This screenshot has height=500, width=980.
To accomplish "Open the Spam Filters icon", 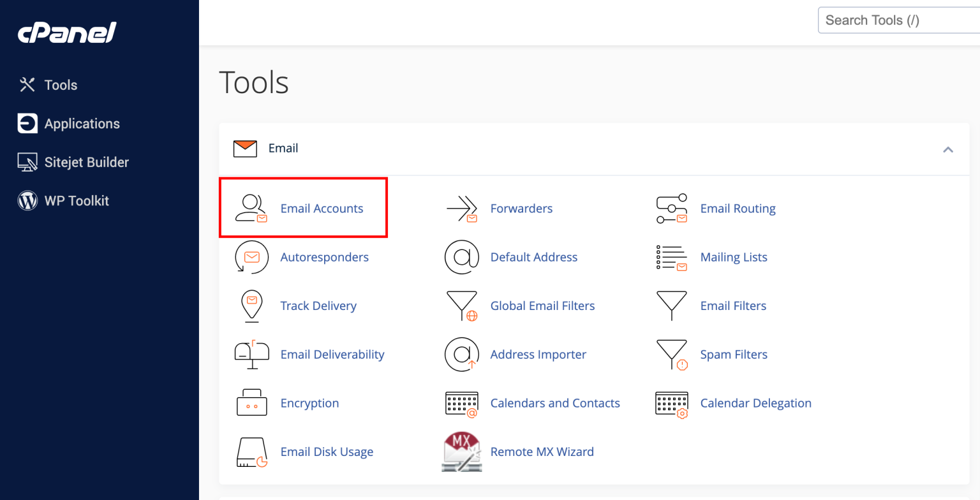I will coord(672,355).
